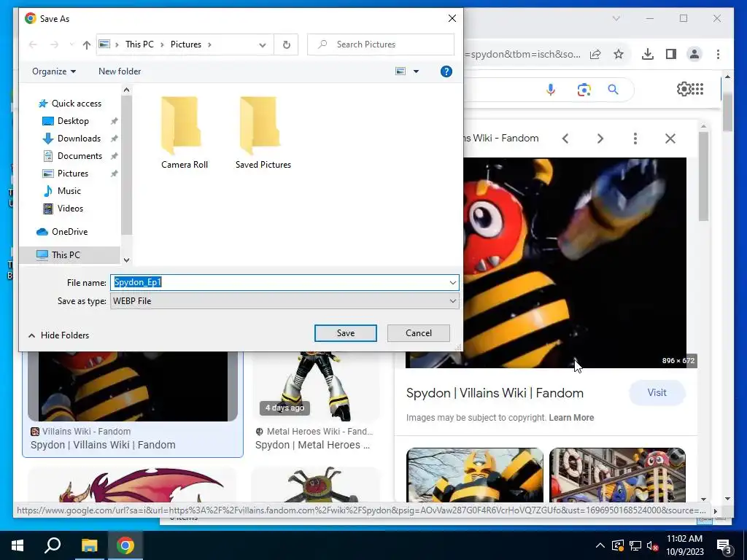The image size is (747, 560).
Task: Show next image in preview panel
Action: 600,139
